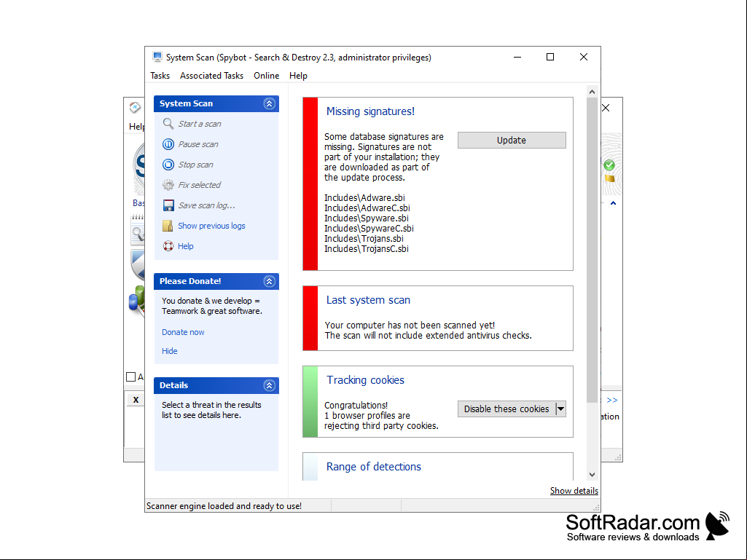This screenshot has height=560, width=747.
Task: Click the Includes\Trojans.sbi entry
Action: [x=364, y=239]
